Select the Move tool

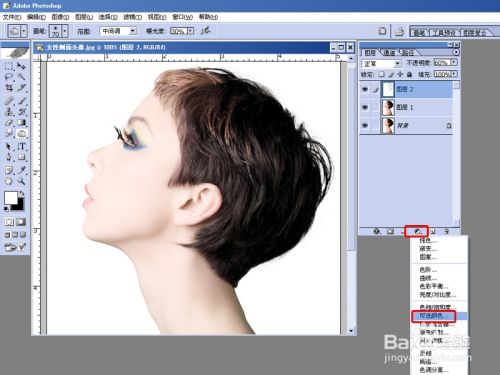coord(21,66)
